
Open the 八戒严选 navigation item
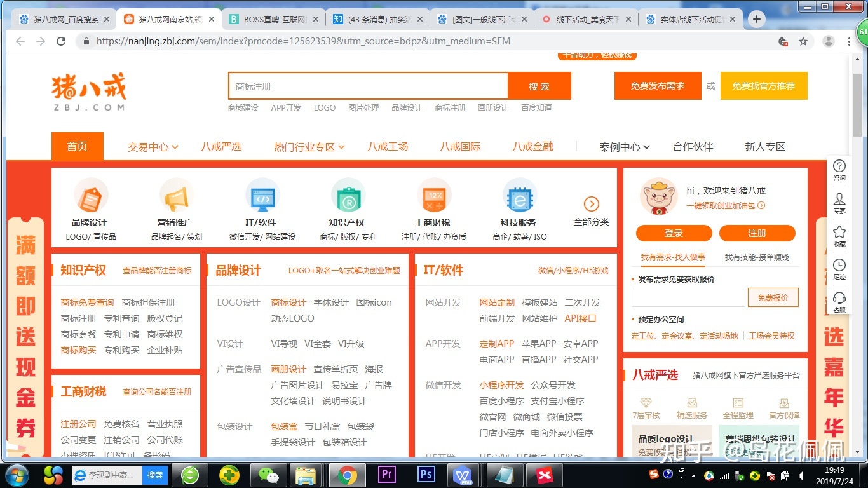[x=221, y=147]
